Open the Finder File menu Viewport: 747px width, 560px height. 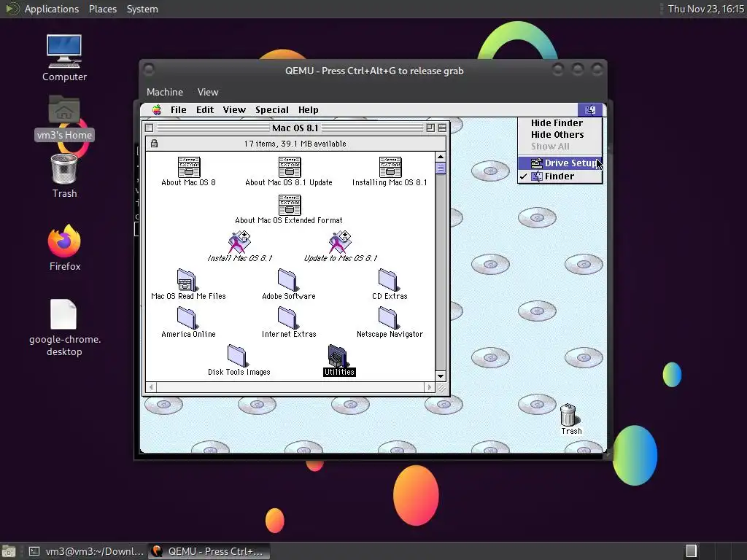tap(179, 110)
